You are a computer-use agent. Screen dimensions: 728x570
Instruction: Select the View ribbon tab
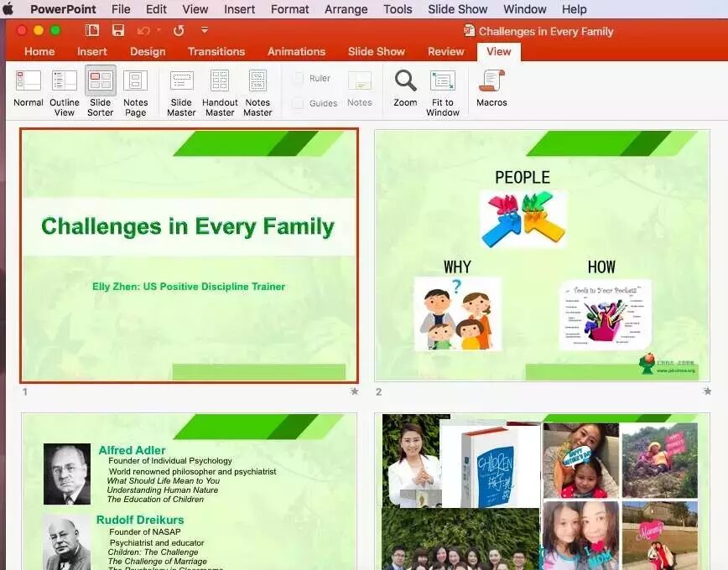pyautogui.click(x=499, y=51)
